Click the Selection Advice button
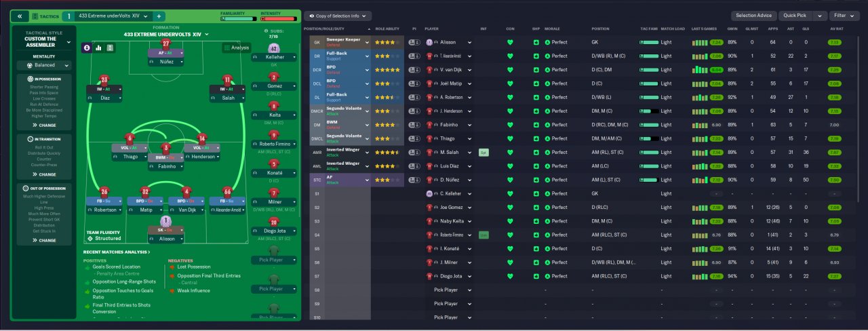The width and height of the screenshot is (868, 331). click(x=753, y=16)
